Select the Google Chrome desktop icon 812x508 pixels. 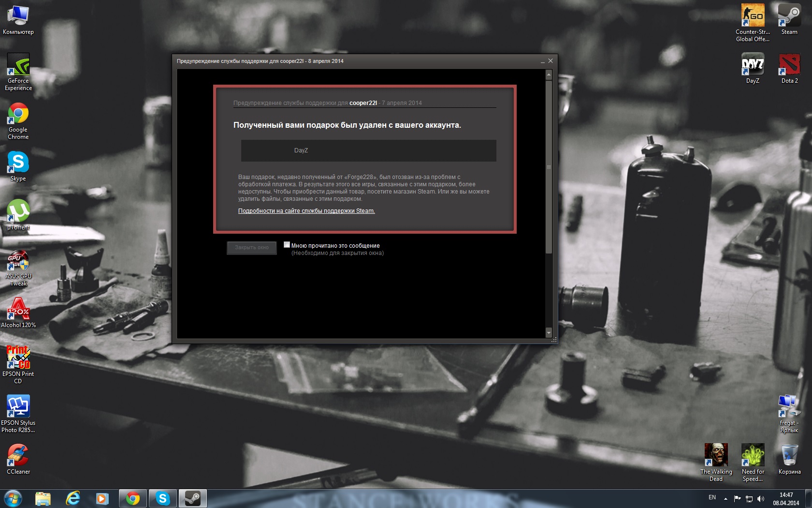click(18, 121)
